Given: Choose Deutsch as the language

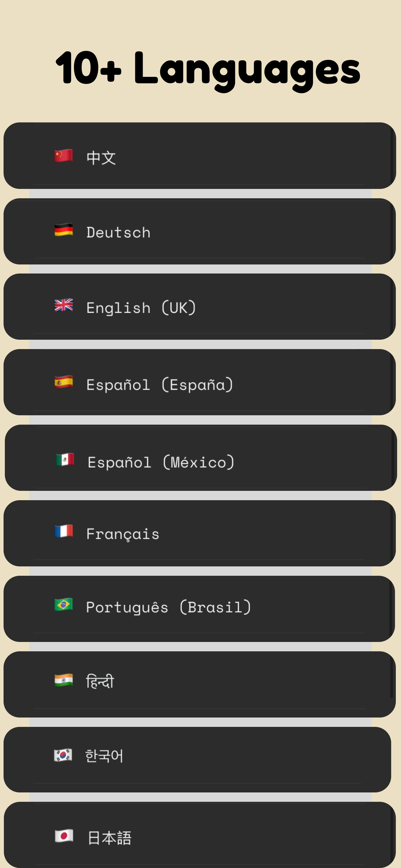Looking at the screenshot, I should click(x=200, y=232).
